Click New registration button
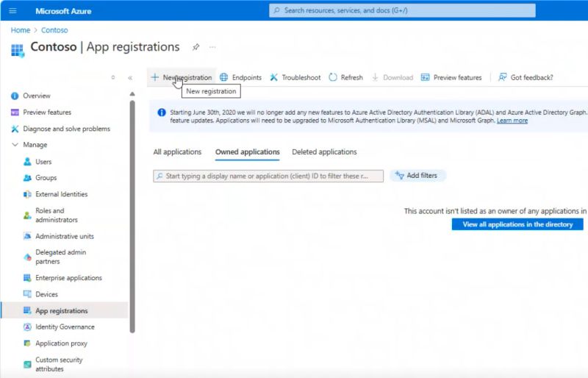588x378 pixels. [x=182, y=77]
